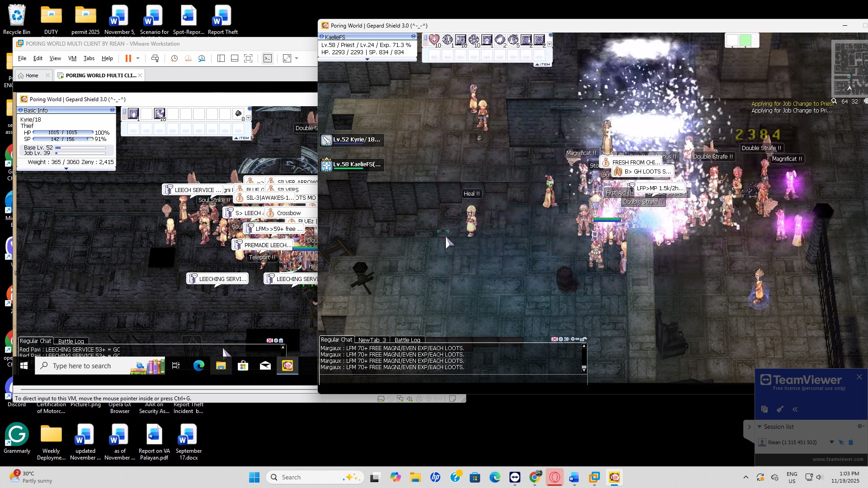Image resolution: width=868 pixels, height=488 pixels.
Task: Collapse the KaelieFS status panel minus button
Action: 413,37
